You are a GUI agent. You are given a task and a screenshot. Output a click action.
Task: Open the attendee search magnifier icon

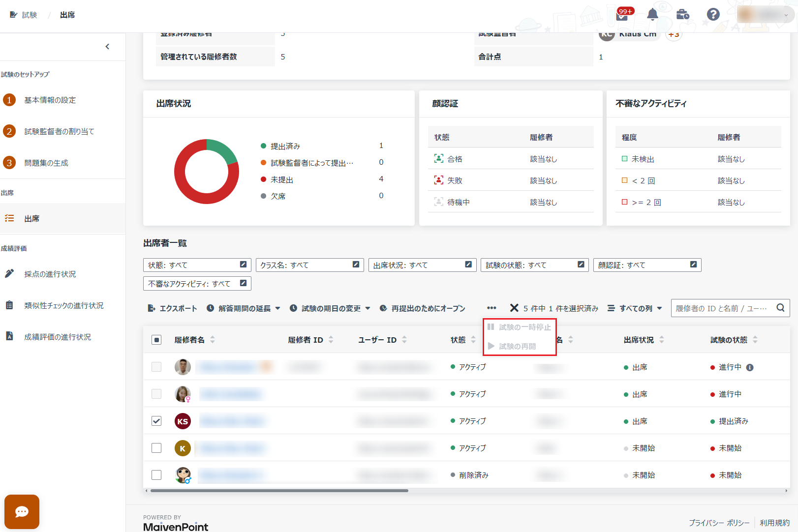(x=780, y=307)
